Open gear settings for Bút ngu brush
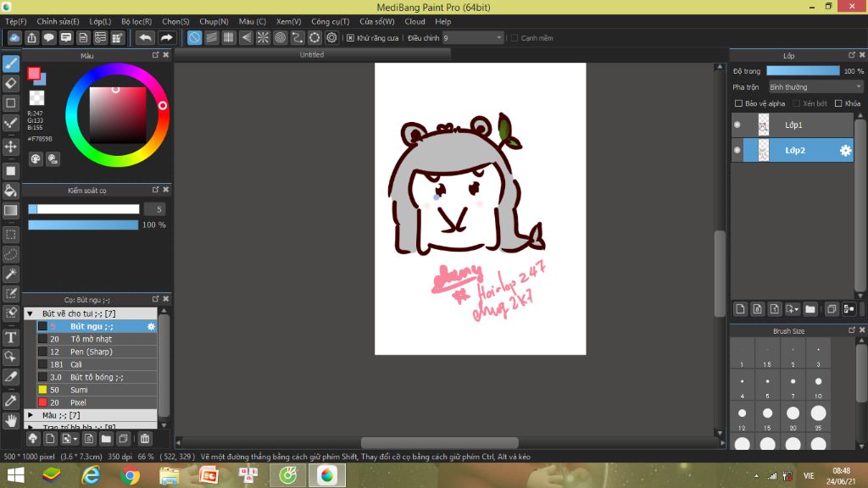Image resolution: width=868 pixels, height=488 pixels. click(x=151, y=326)
